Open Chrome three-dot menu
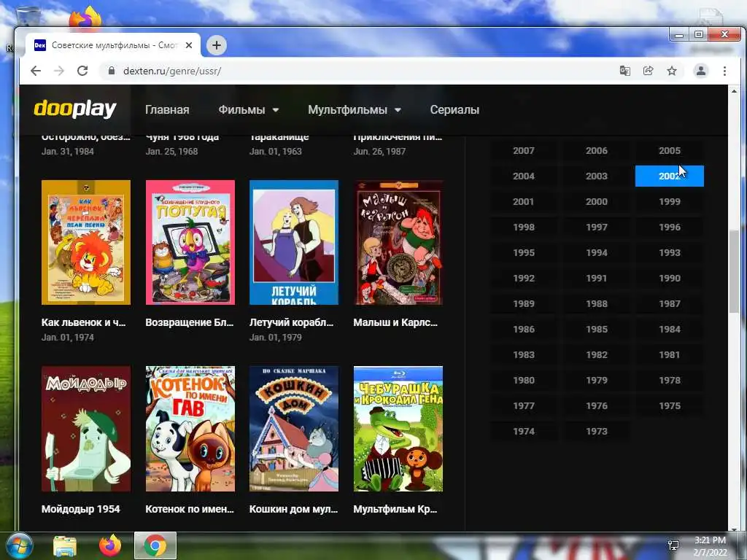 pos(724,71)
